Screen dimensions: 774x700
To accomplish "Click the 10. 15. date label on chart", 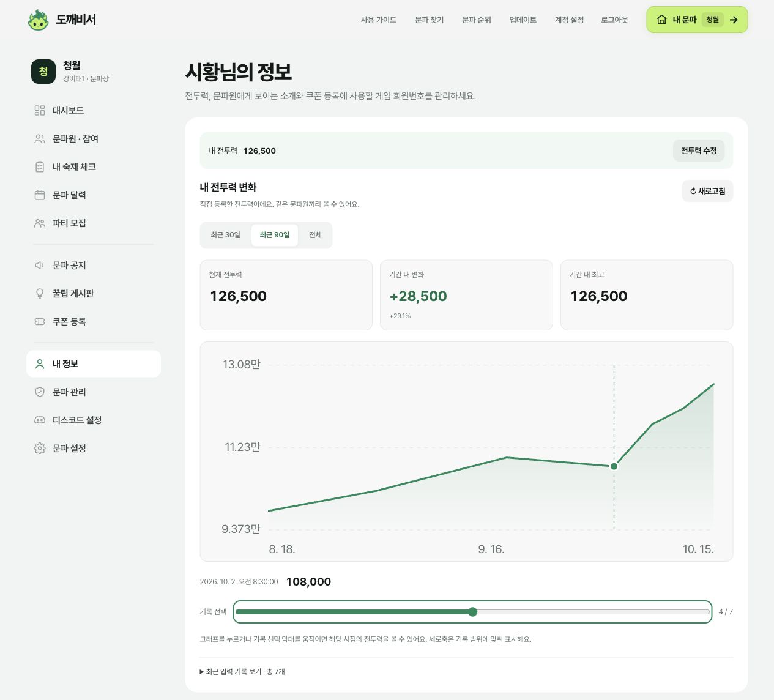I will pos(698,549).
